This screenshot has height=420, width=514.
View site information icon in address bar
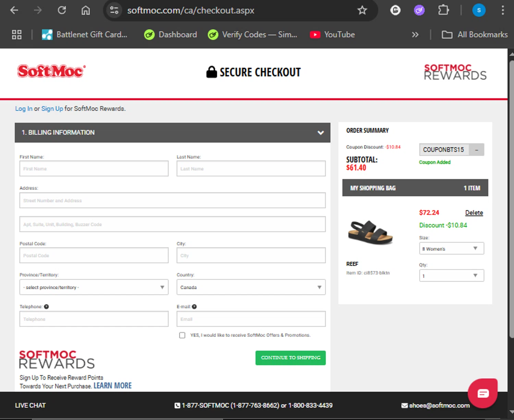click(x=114, y=10)
